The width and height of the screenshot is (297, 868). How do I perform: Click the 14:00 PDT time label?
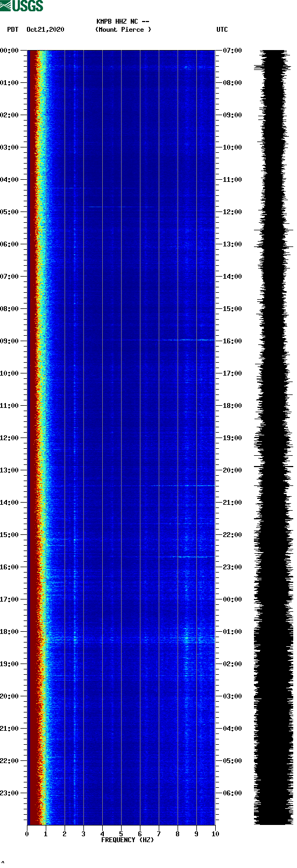click(10, 503)
